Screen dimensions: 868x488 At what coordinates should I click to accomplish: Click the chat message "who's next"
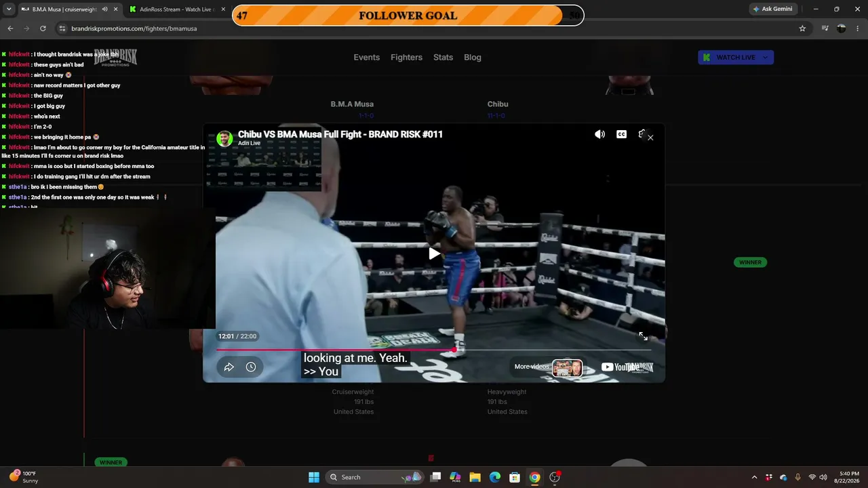tap(47, 117)
